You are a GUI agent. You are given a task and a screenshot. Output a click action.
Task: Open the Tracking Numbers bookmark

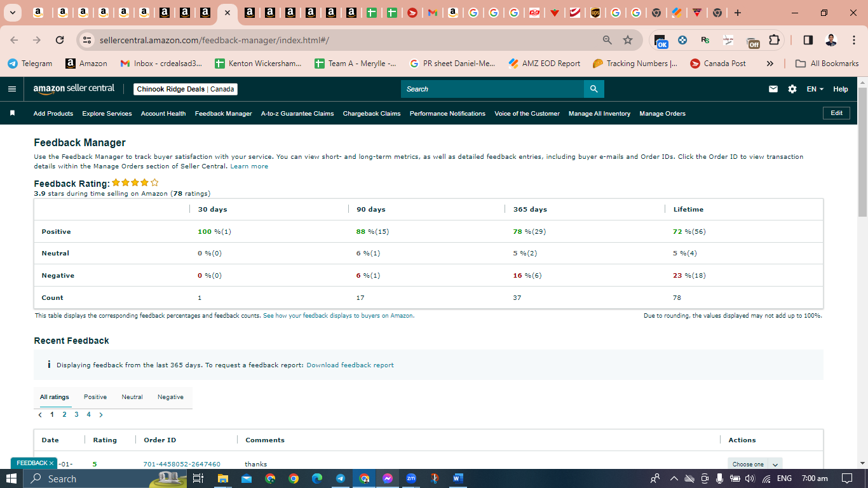tap(635, 64)
